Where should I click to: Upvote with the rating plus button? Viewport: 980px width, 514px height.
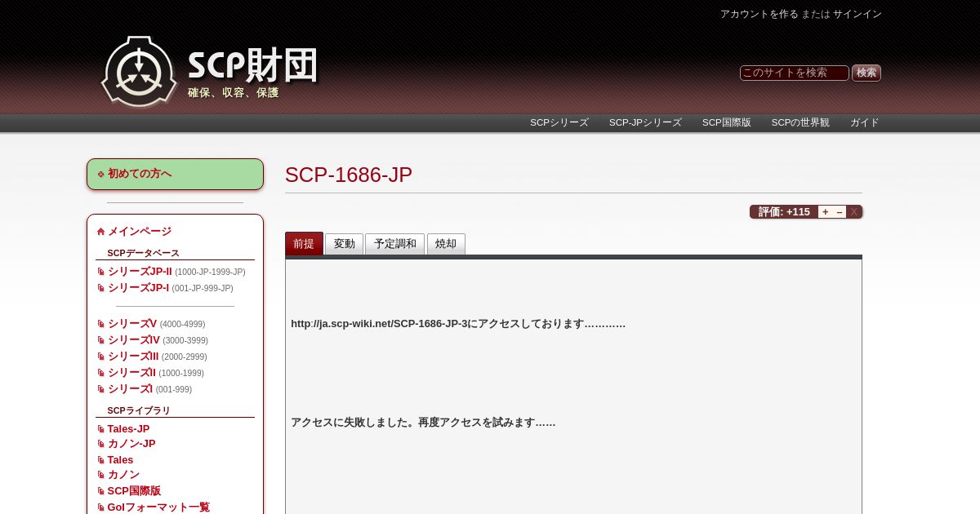pos(825,212)
